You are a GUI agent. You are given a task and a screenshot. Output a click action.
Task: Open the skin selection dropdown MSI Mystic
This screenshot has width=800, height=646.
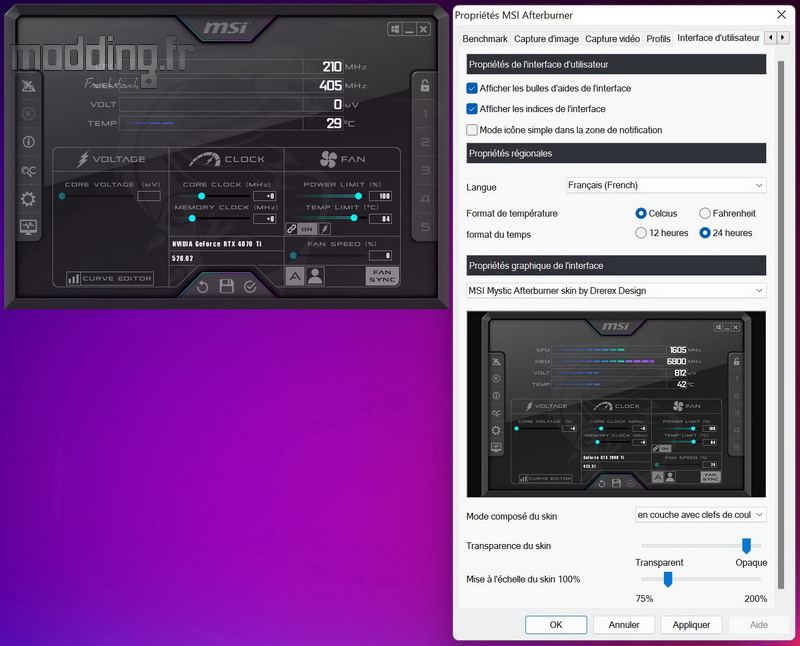616,290
